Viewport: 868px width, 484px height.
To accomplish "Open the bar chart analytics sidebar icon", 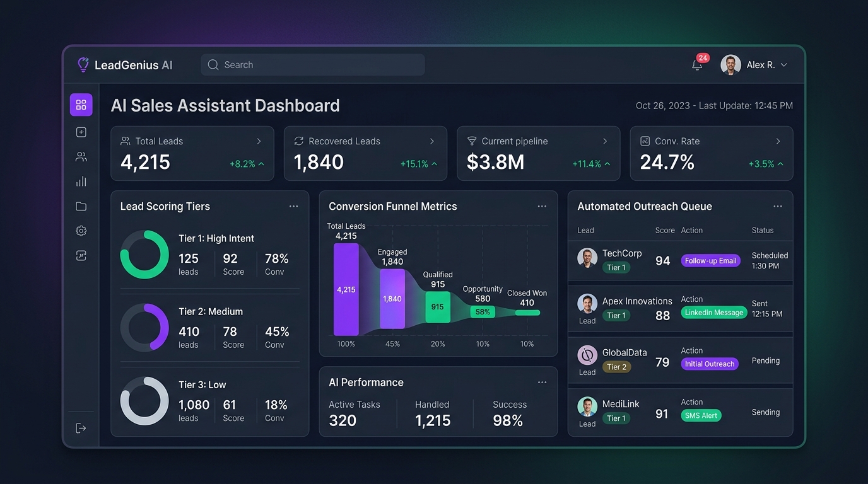I will coord(81,181).
